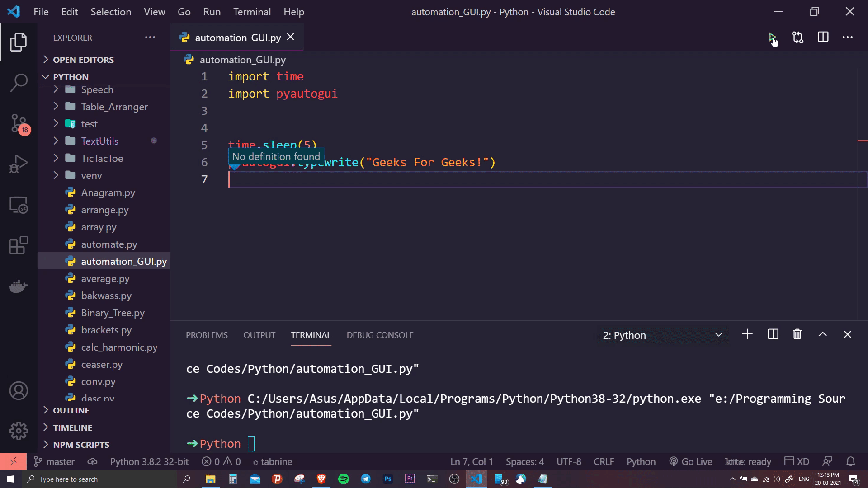This screenshot has width=868, height=488.
Task: Open the Docker view in the activity bar
Action: [x=19, y=286]
